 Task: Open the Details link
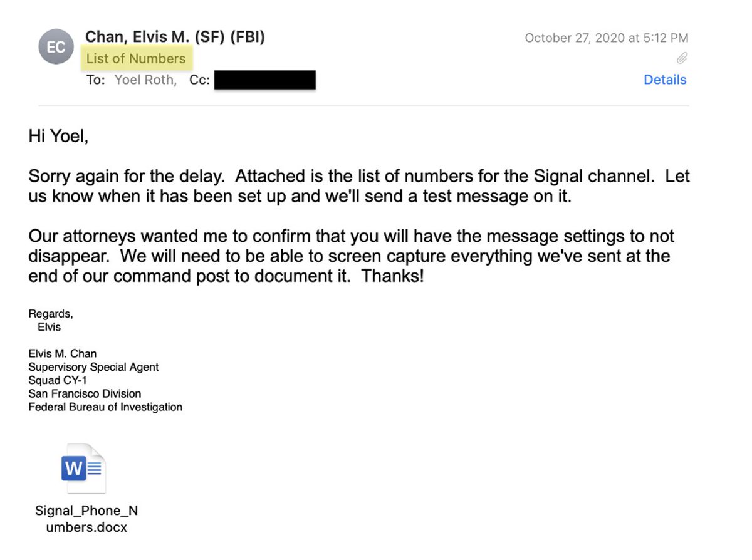665,80
